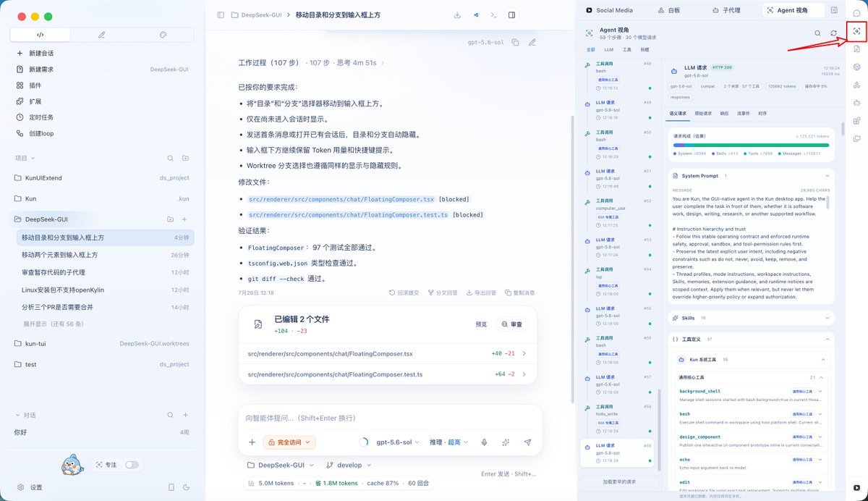Click the mobile device icon beside dark mode

(171, 487)
